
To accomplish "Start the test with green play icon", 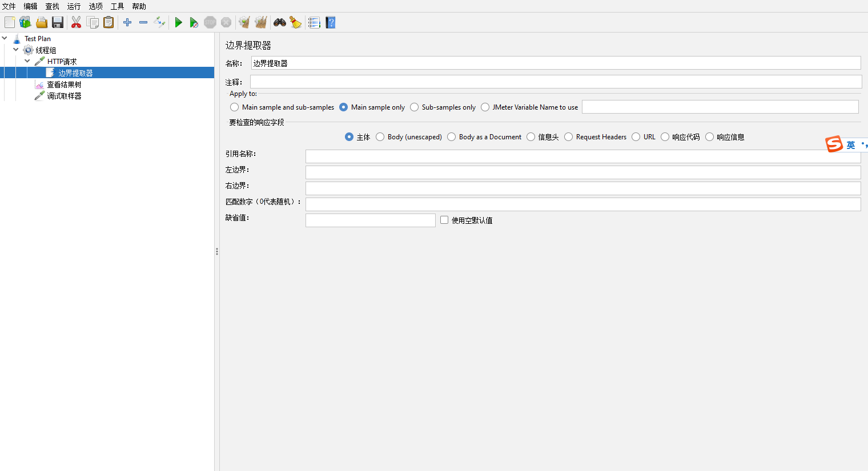I will tap(179, 22).
